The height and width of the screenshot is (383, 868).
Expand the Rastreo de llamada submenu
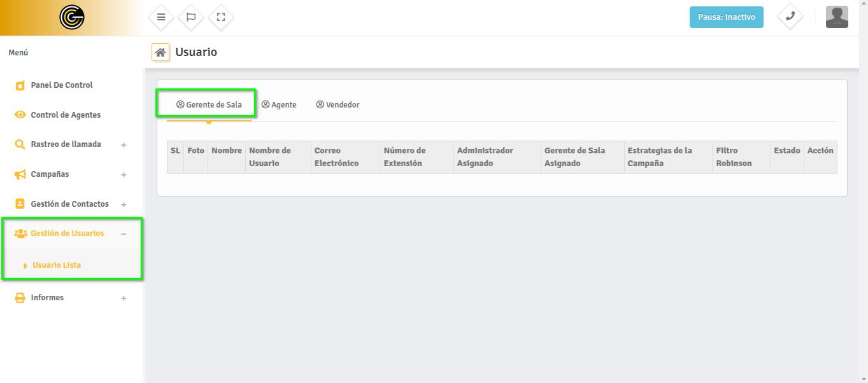[x=124, y=145]
